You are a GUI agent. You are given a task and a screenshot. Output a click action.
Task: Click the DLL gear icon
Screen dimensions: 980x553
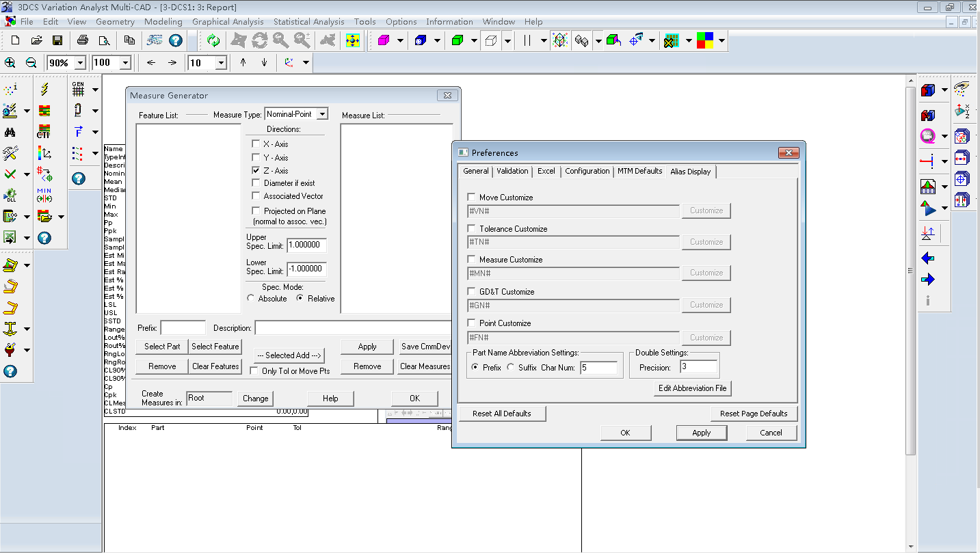(10, 195)
